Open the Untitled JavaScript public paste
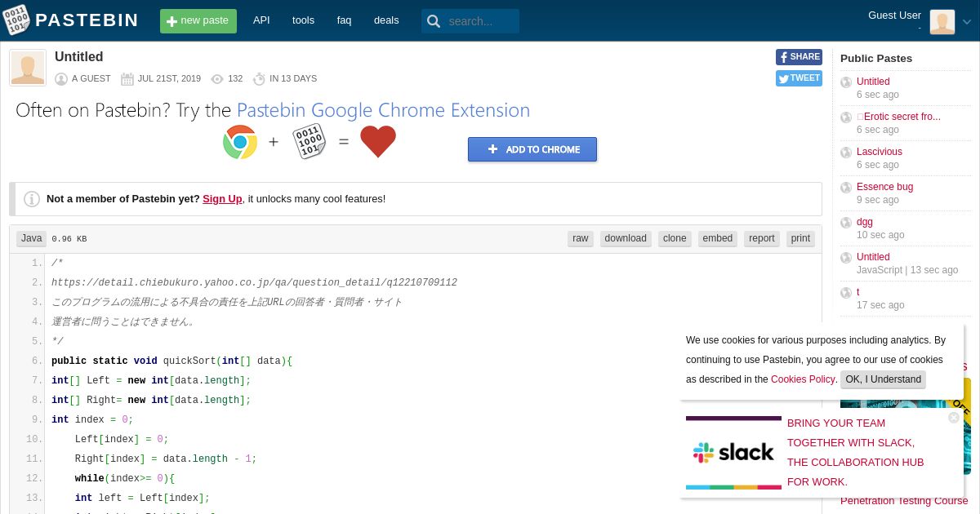The width and height of the screenshot is (980, 514). pos(873,257)
